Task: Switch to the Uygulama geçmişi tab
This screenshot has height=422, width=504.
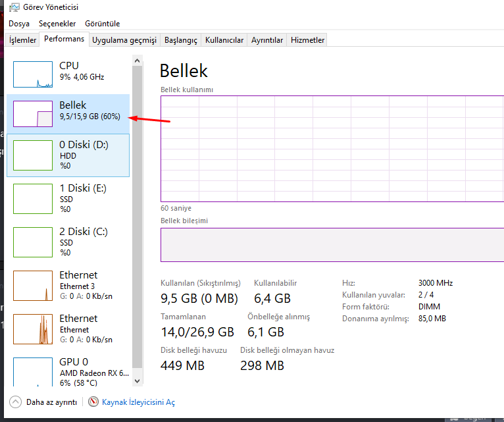Action: (x=124, y=40)
